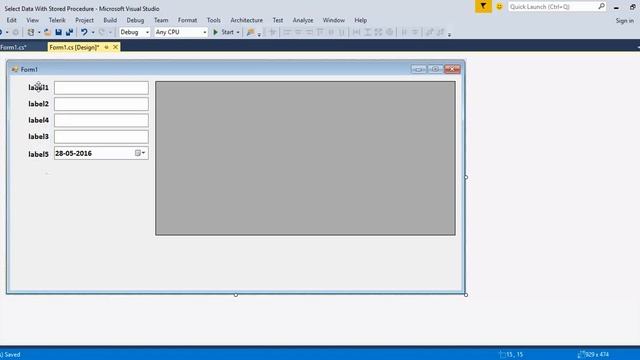Open the Edit menu

[11, 20]
